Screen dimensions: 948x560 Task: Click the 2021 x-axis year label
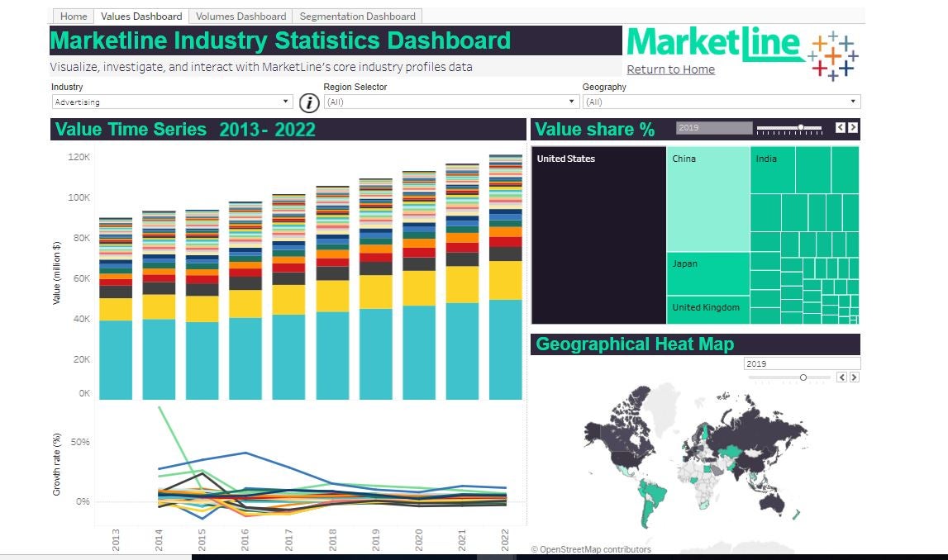[463, 539]
